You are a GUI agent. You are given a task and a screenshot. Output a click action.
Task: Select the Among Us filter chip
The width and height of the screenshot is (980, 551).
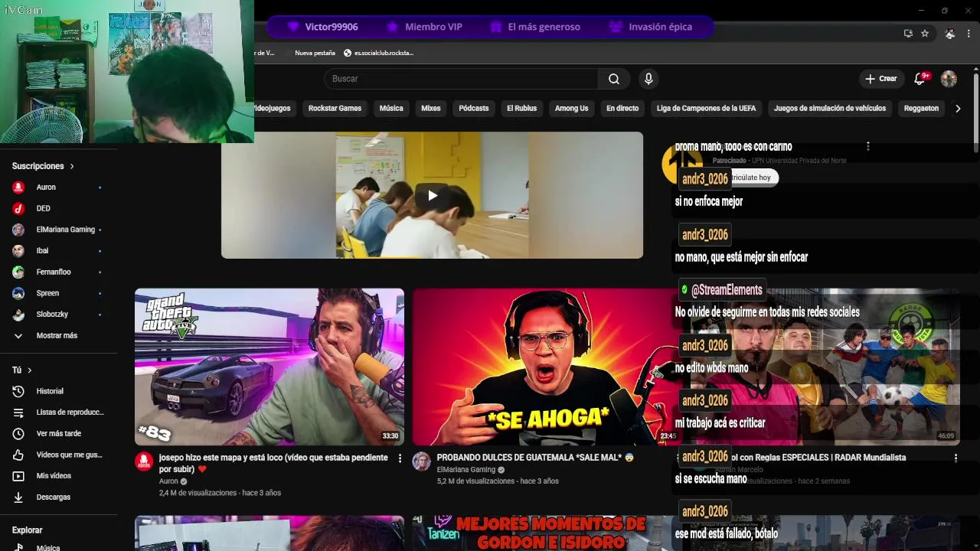tap(572, 109)
